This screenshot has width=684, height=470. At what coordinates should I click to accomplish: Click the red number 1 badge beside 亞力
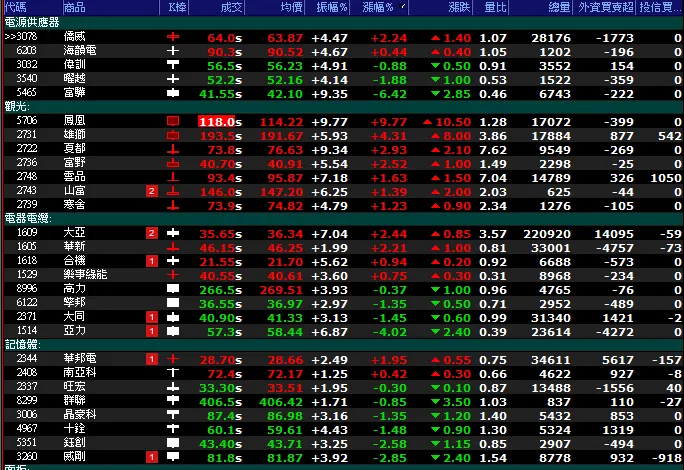(151, 331)
